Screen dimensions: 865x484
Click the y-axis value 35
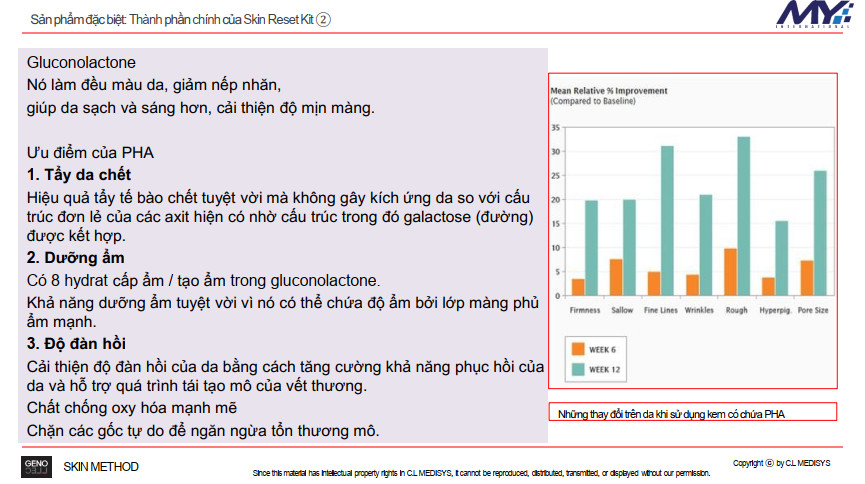pyautogui.click(x=556, y=127)
